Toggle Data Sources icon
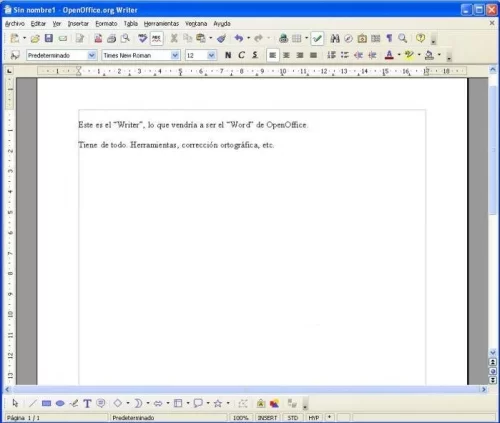The height and width of the screenshot is (423, 500). tap(376, 38)
